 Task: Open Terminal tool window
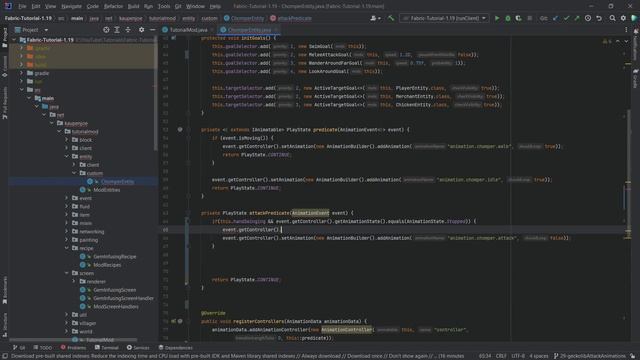(106, 348)
